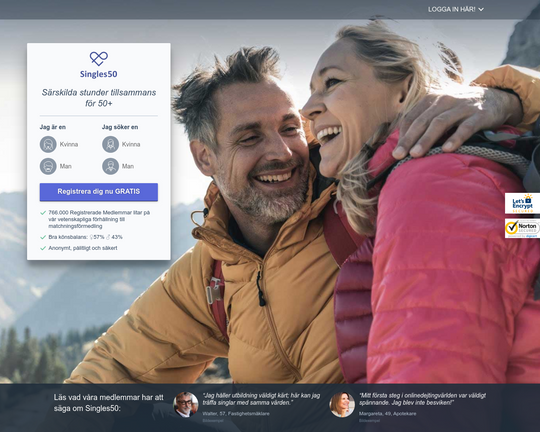Click the 'Särskilda stunder tillsammans' tagline

point(99,98)
